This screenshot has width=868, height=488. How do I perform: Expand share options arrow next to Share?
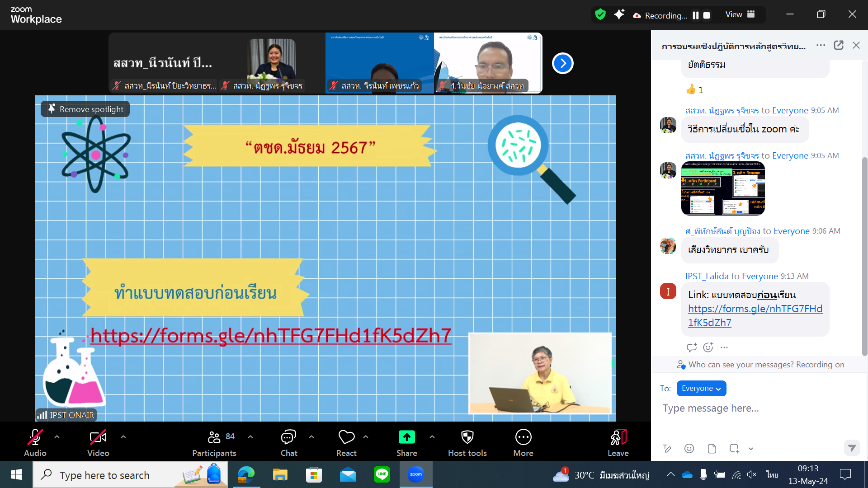pyautogui.click(x=432, y=437)
